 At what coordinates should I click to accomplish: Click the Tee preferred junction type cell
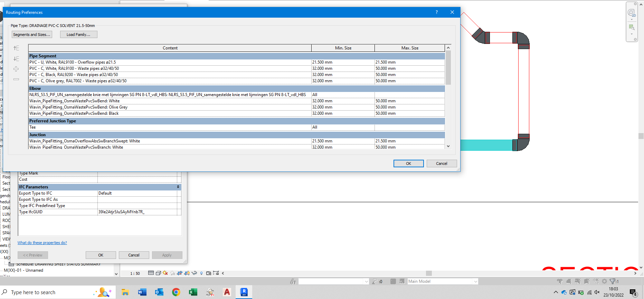tap(170, 127)
